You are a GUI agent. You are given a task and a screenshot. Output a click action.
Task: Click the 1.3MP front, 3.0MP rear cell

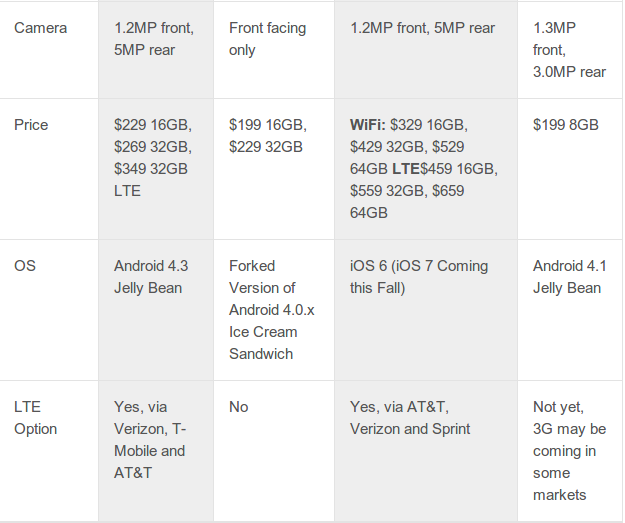pos(569,50)
